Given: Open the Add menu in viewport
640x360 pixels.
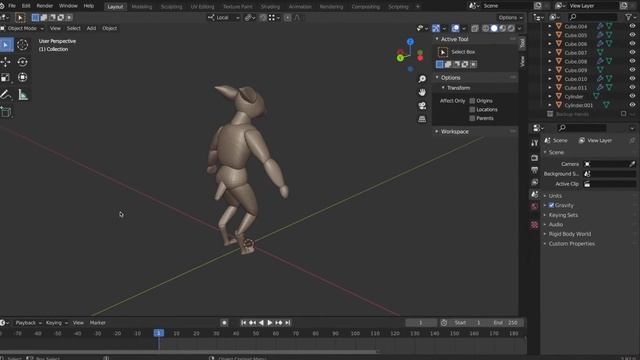Looking at the screenshot, I should tap(91, 28).
